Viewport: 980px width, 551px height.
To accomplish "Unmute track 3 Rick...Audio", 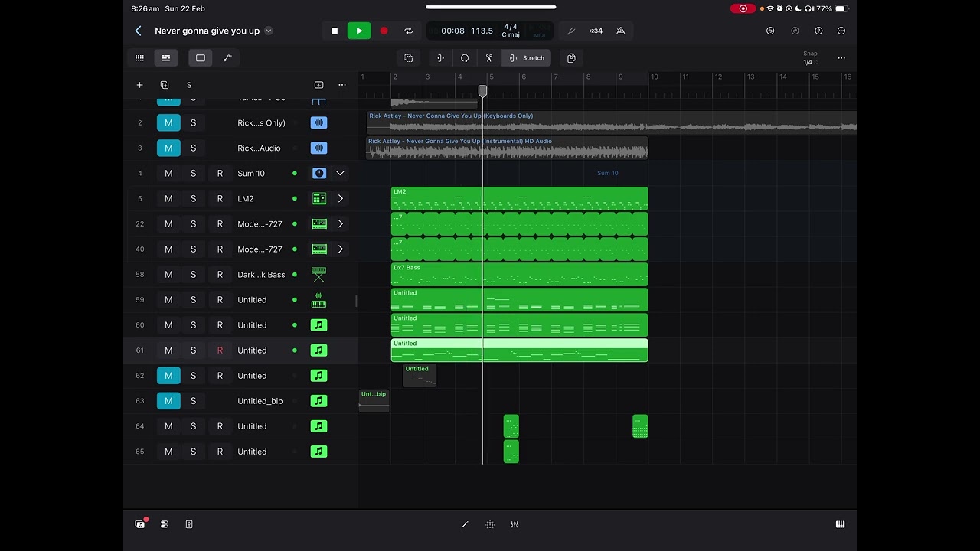I will point(168,148).
